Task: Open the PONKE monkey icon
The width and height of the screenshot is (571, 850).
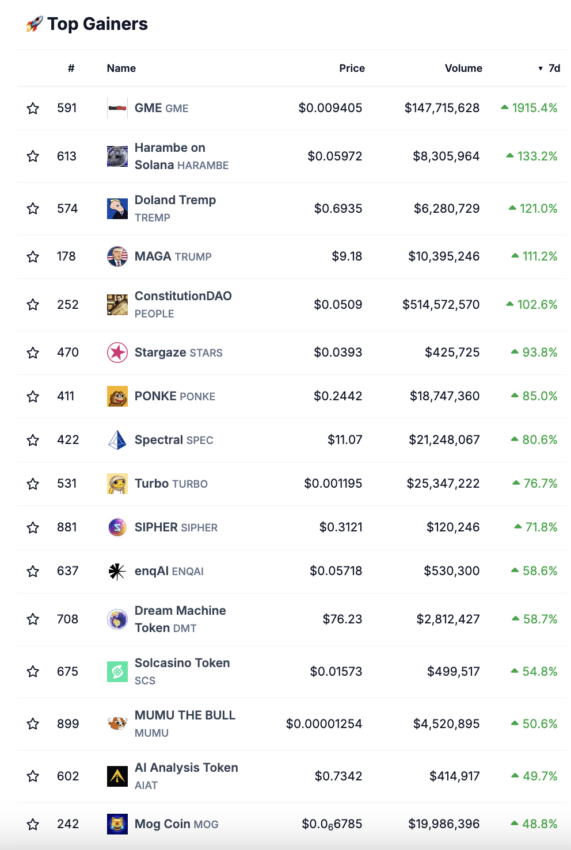Action: point(117,396)
